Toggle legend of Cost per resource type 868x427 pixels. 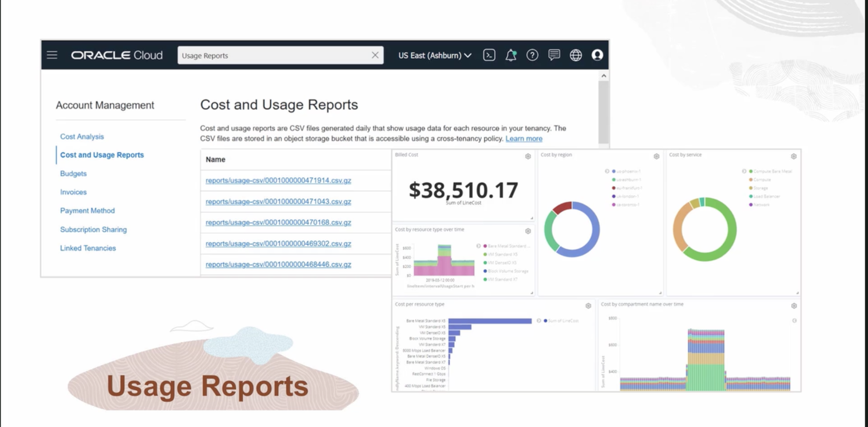[x=539, y=321]
